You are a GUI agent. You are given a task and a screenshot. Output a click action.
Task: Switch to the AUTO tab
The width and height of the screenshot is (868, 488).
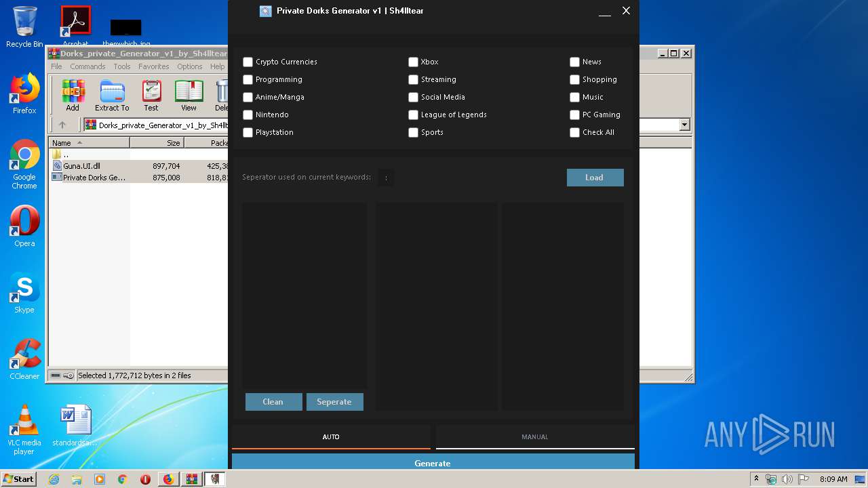pos(331,437)
